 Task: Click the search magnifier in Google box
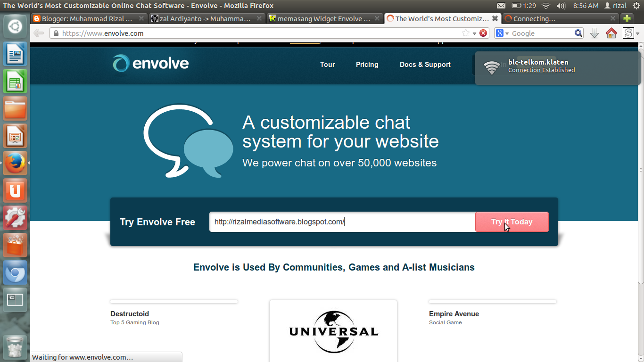tap(578, 33)
